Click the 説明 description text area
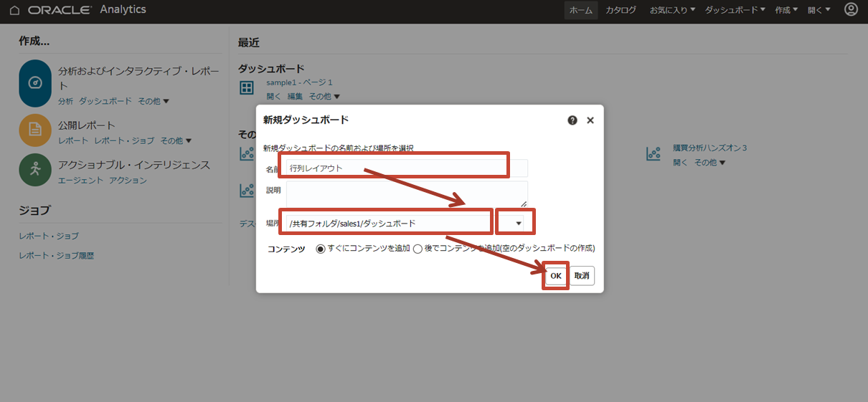 click(x=407, y=194)
